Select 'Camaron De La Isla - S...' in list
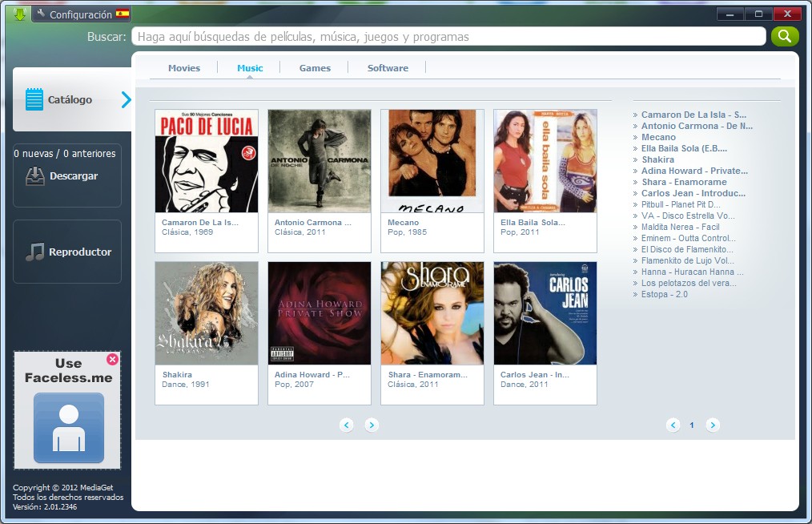The image size is (812, 524). click(693, 115)
